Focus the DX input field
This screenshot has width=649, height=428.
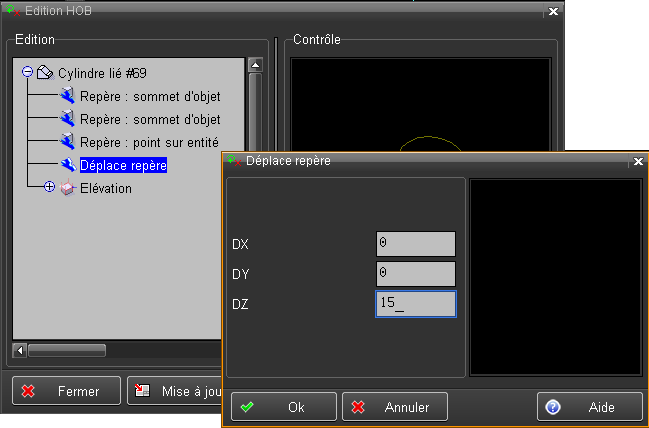[x=416, y=244]
